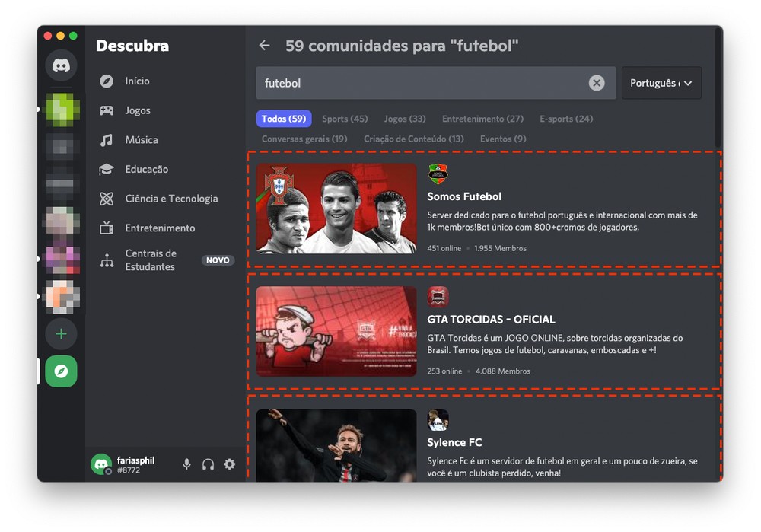The height and width of the screenshot is (532, 761).
Task: Select the Eventos (9) filter tab
Action: (x=503, y=139)
